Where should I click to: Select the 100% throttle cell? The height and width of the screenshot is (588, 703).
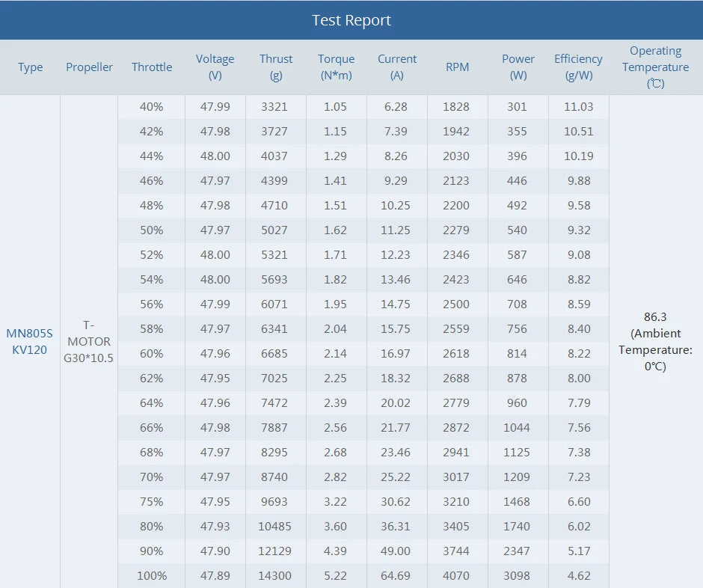pos(152,575)
